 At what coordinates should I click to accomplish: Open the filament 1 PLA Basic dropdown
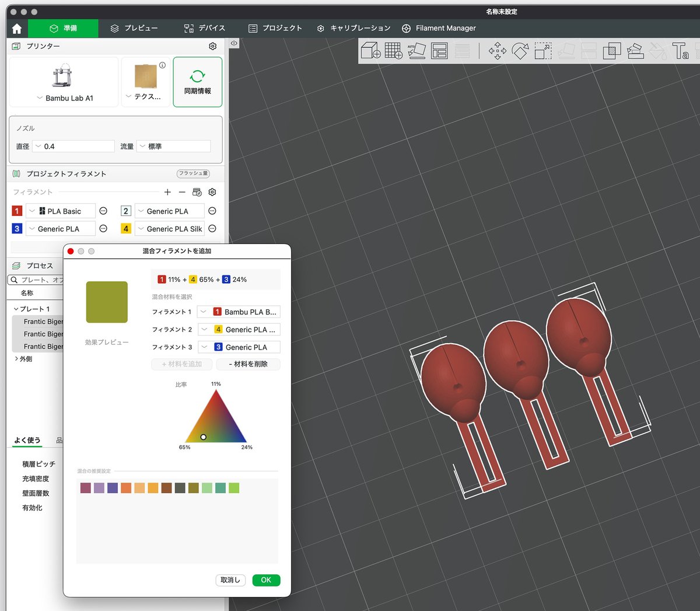(x=61, y=211)
